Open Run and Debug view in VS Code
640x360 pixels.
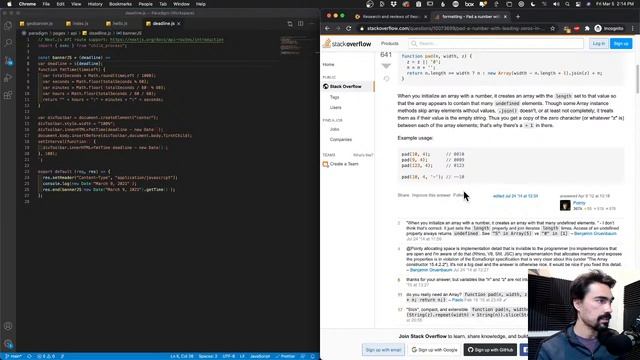[x=8, y=78]
